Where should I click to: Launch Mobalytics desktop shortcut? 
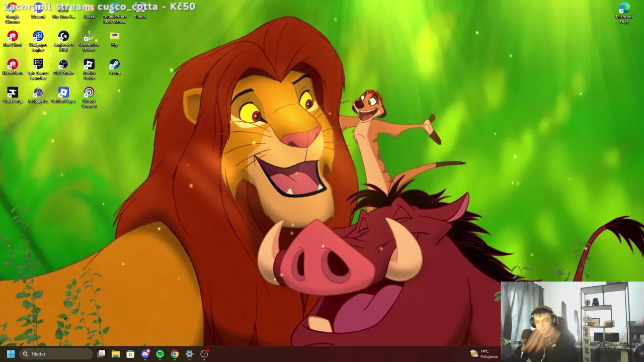pos(38,95)
